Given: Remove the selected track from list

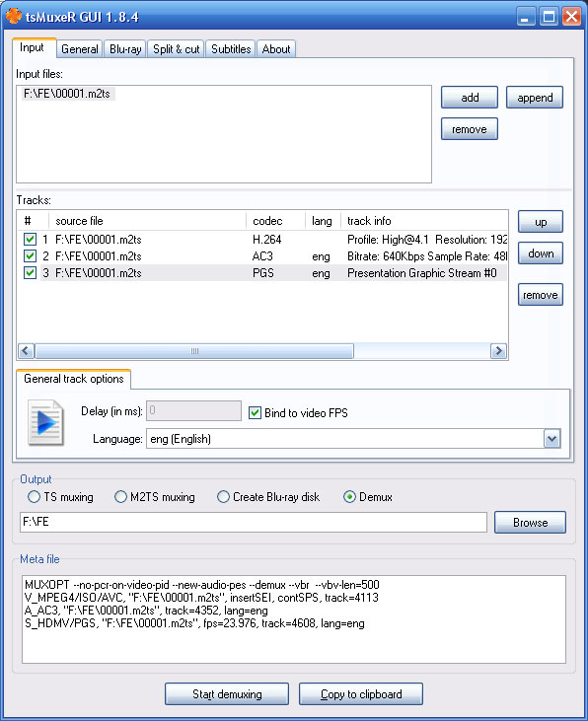Looking at the screenshot, I should tap(541, 295).
